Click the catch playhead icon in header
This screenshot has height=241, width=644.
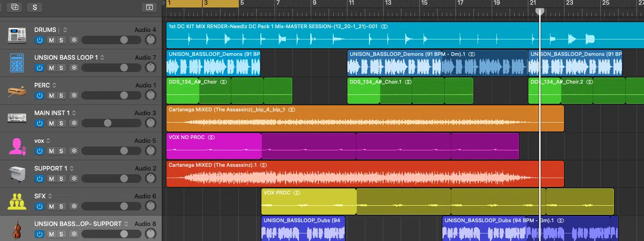click(149, 7)
